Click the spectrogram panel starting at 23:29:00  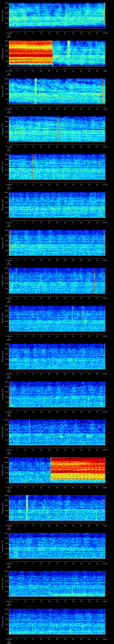57,508
